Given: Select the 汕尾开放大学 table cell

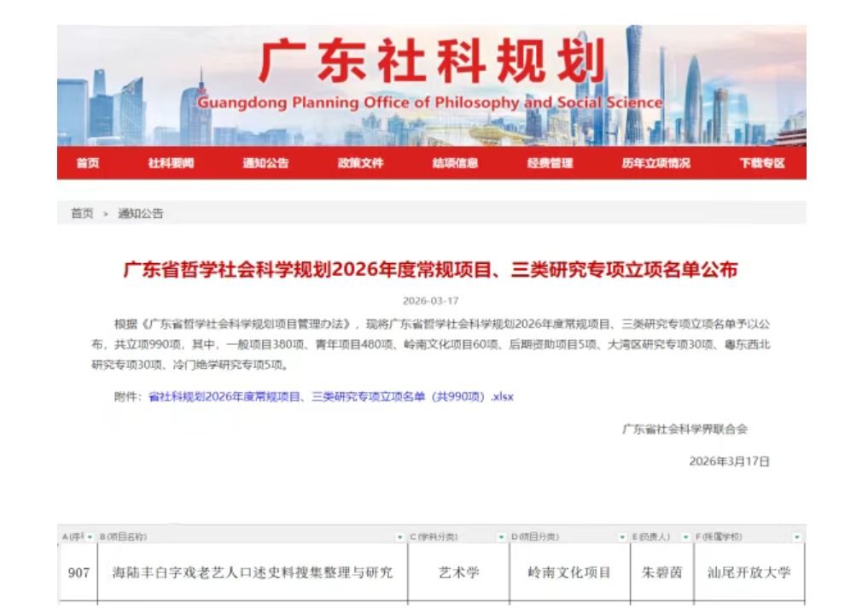Looking at the screenshot, I should pyautogui.click(x=749, y=572).
